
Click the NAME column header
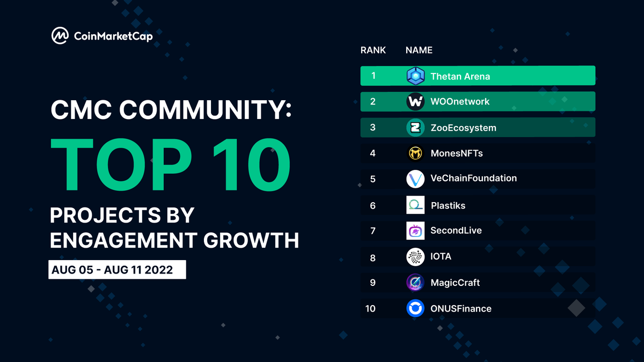click(419, 50)
